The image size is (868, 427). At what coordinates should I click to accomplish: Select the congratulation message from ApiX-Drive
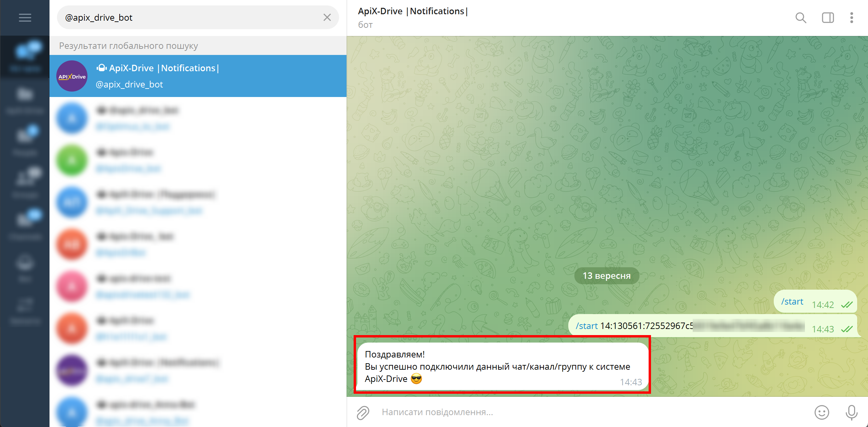click(x=503, y=366)
